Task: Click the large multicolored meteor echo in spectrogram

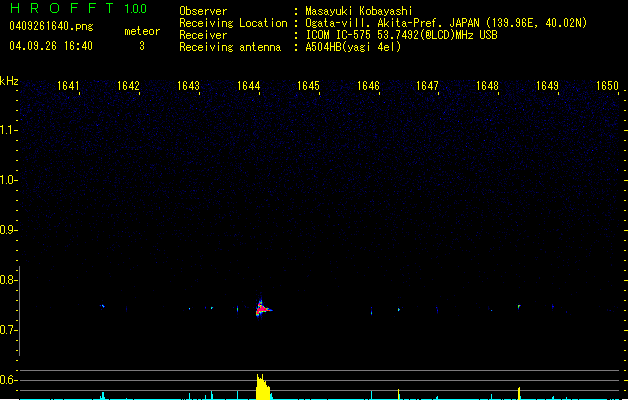Action: (262, 309)
